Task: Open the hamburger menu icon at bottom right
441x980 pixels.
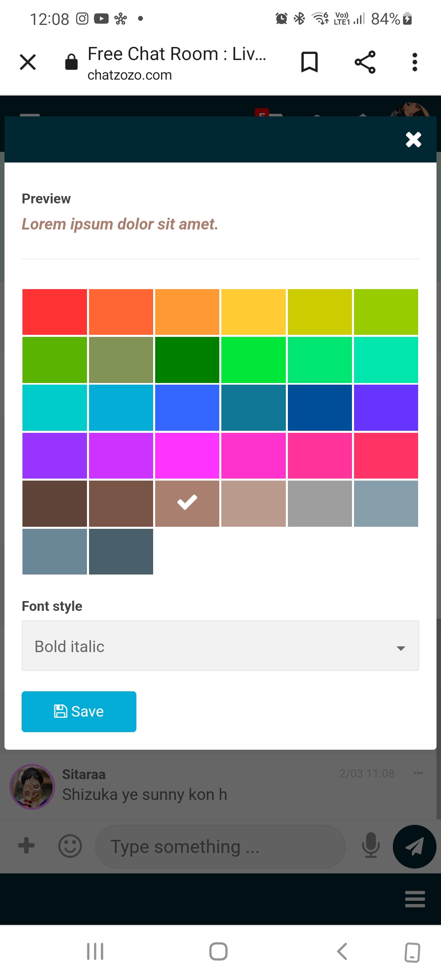Action: [414, 898]
